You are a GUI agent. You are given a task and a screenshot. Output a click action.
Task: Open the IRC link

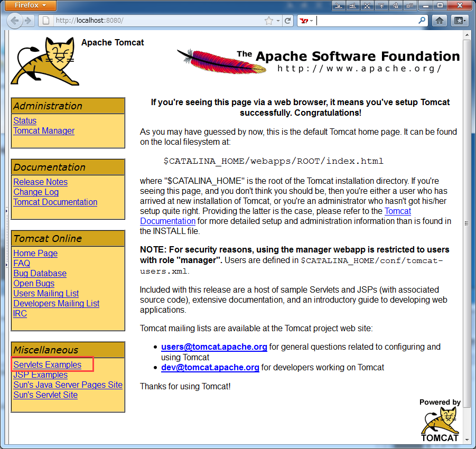20,314
